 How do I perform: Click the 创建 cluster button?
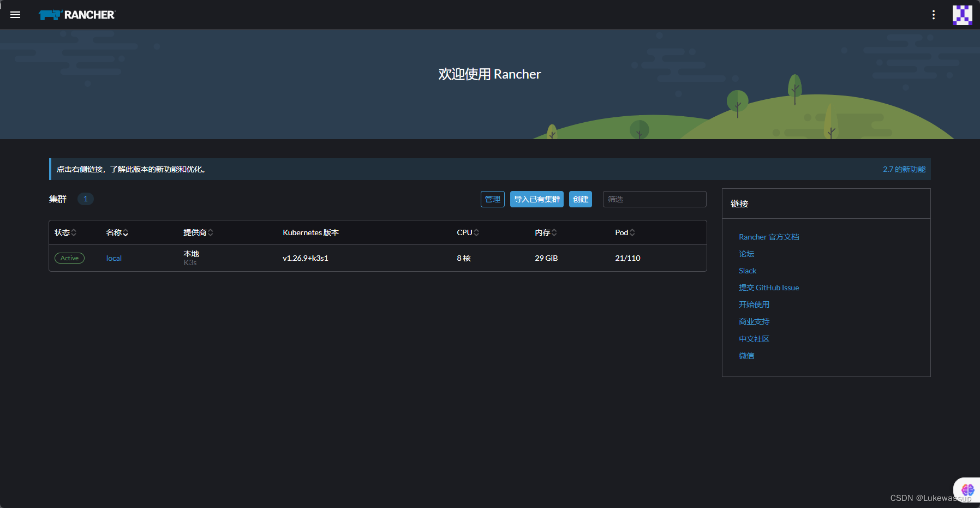tap(581, 199)
